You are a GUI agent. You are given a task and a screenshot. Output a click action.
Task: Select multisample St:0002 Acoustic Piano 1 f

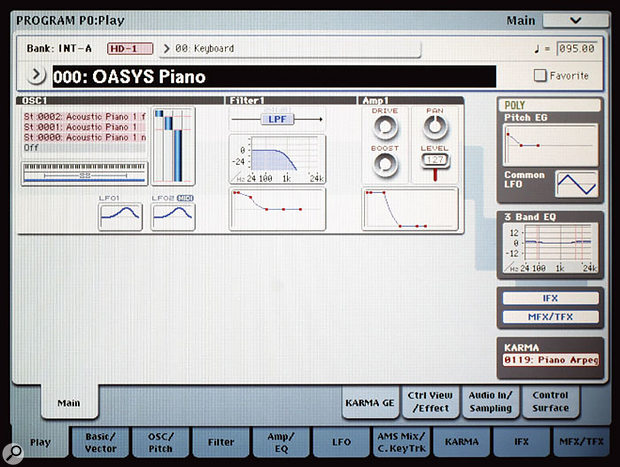pyautogui.click(x=84, y=117)
